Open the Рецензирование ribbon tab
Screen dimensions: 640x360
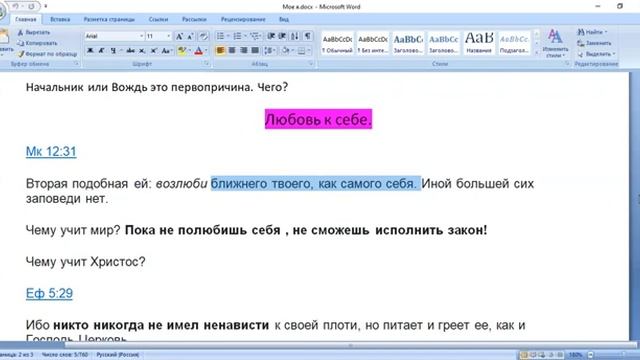[x=243, y=19]
